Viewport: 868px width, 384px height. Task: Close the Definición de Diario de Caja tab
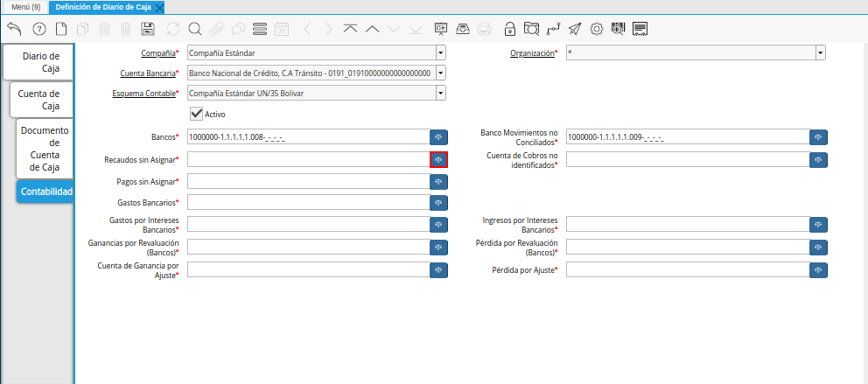pyautogui.click(x=159, y=8)
